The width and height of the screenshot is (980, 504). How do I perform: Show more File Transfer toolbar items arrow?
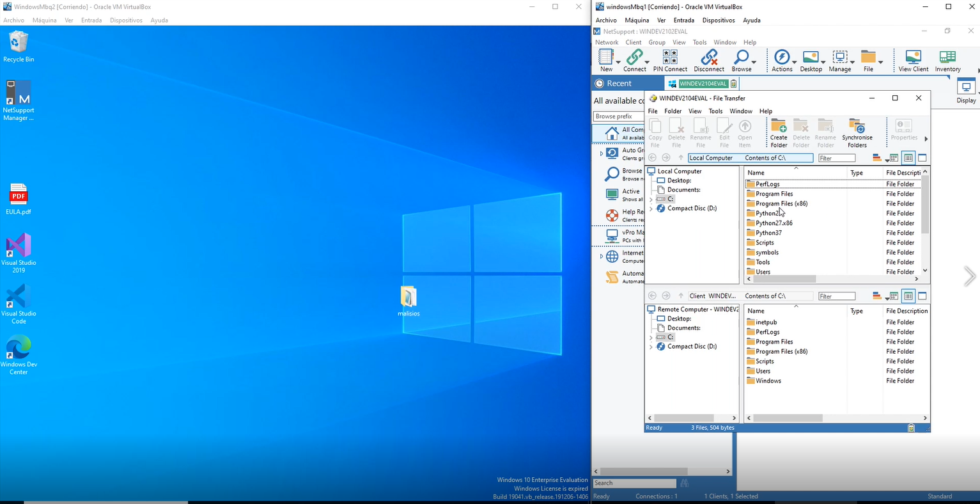[926, 139]
